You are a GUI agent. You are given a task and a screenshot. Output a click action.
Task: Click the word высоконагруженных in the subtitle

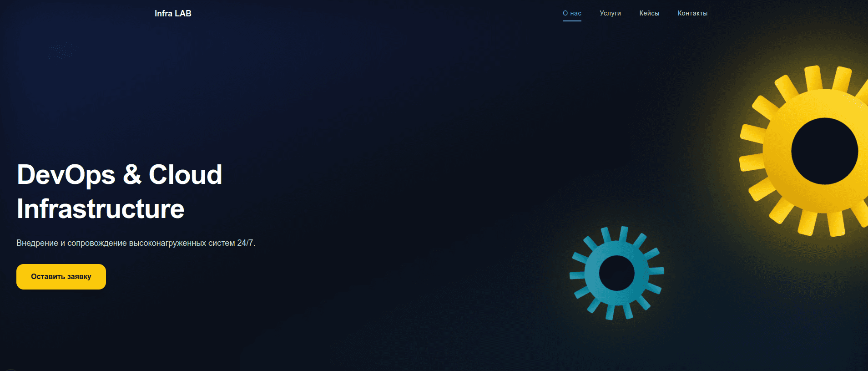click(167, 243)
